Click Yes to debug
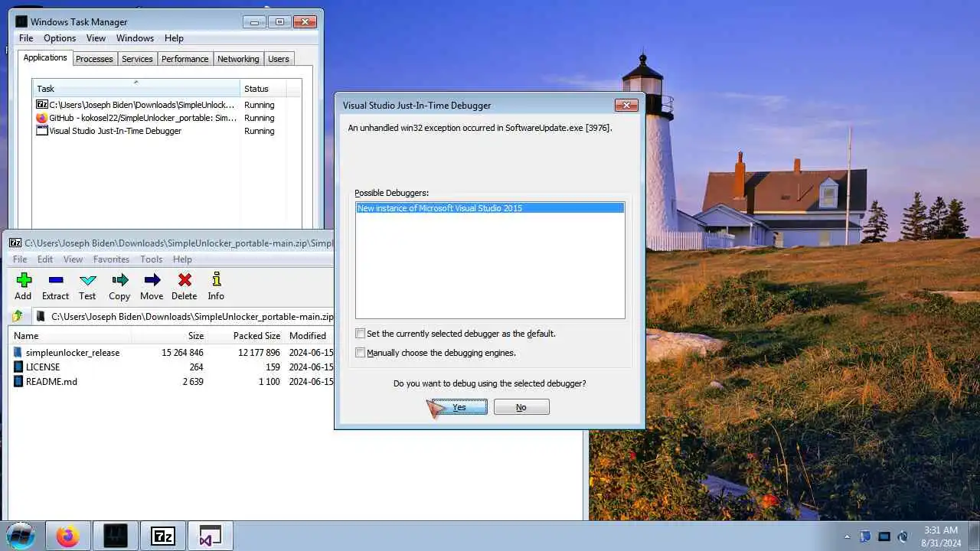Screen dimensions: 980x551 click(x=459, y=407)
